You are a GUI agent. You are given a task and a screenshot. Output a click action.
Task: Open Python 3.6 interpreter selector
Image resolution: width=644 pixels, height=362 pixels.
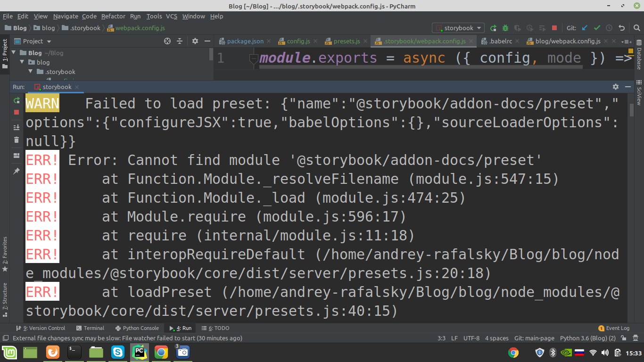[588, 338]
